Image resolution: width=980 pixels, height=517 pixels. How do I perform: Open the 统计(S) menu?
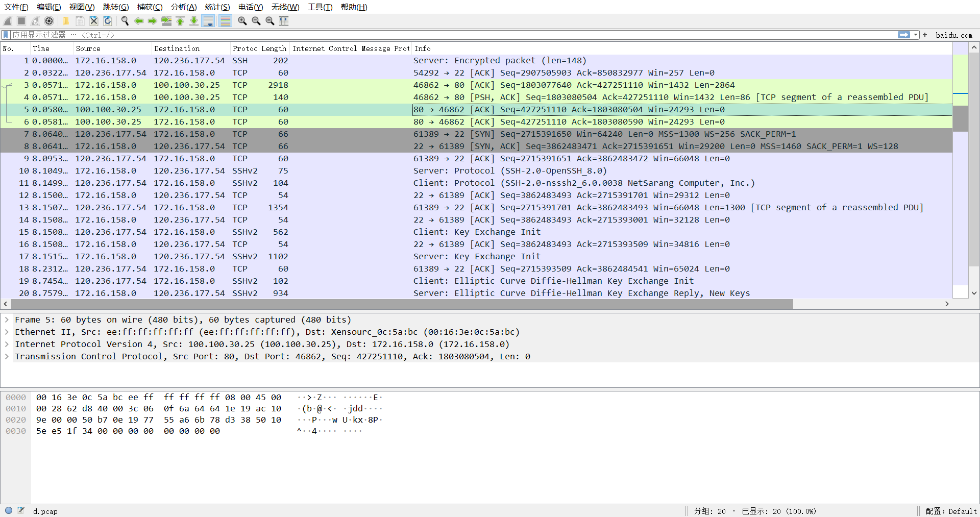[217, 7]
